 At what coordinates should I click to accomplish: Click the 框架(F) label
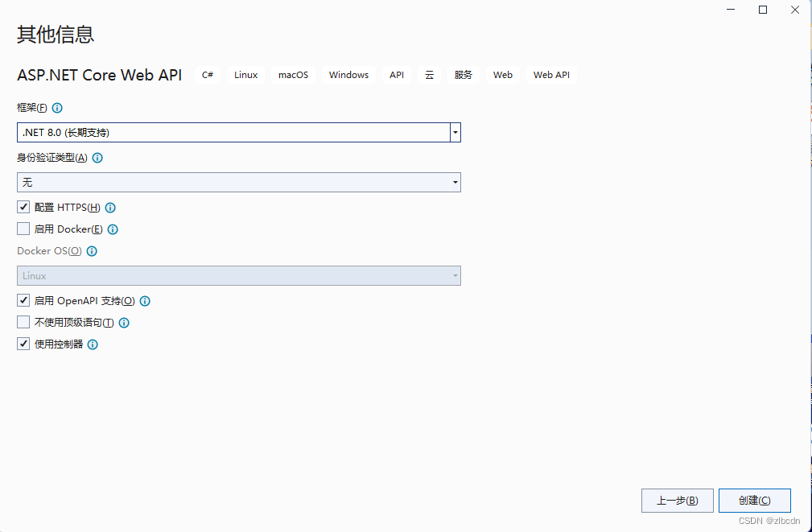click(x=32, y=108)
